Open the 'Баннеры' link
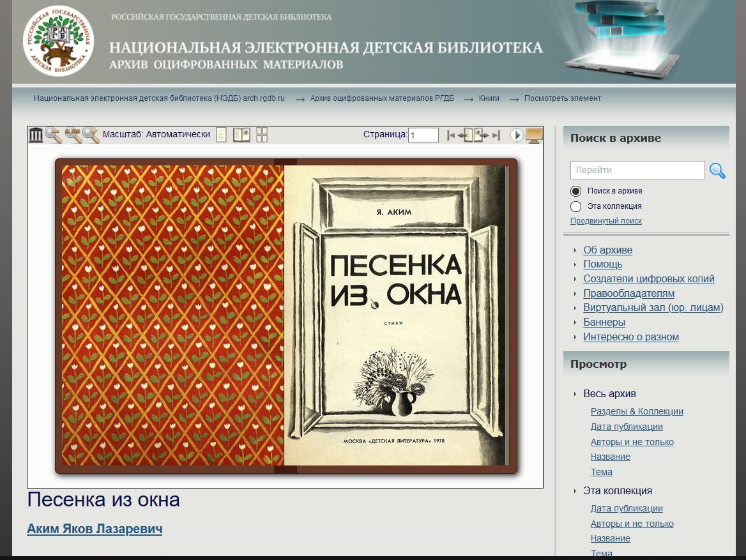 point(604,322)
